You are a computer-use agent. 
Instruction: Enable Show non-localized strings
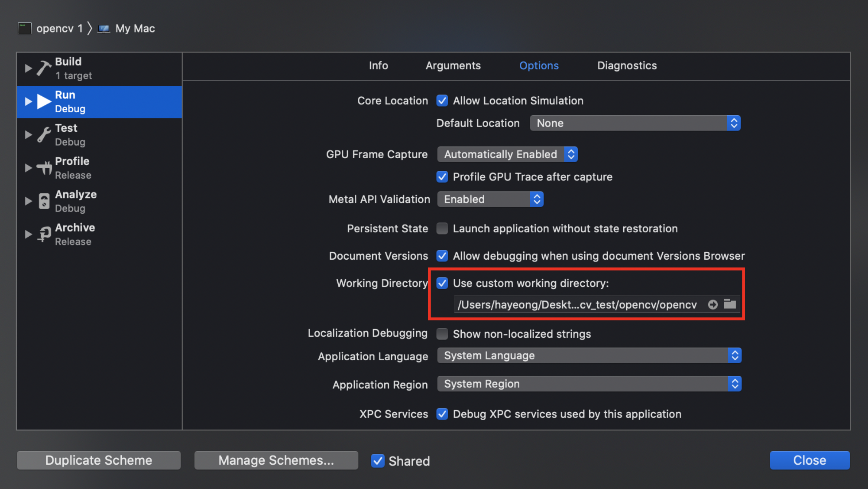tap(442, 334)
